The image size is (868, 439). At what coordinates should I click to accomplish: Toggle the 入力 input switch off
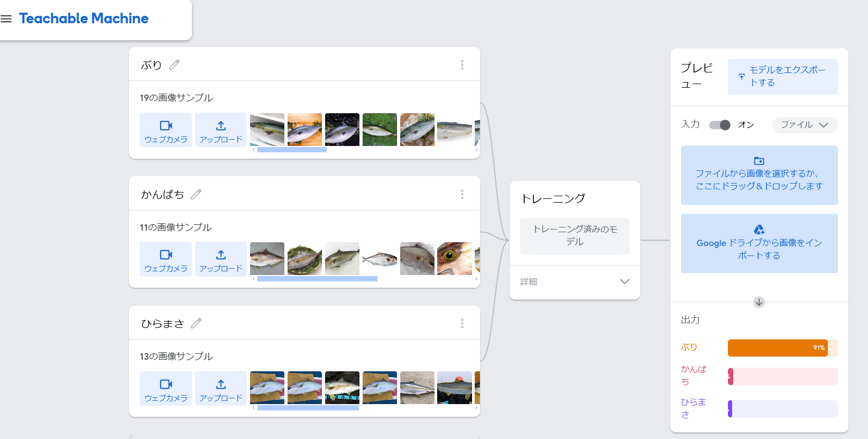click(x=719, y=125)
